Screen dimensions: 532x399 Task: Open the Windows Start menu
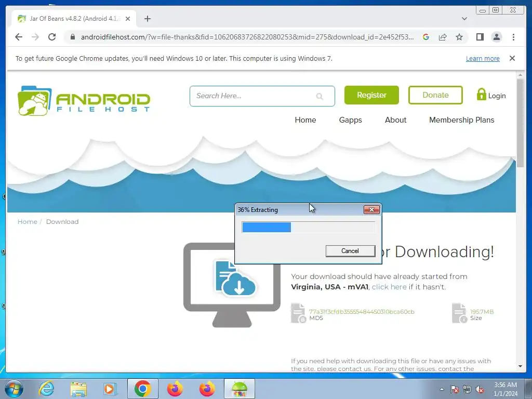(14, 389)
